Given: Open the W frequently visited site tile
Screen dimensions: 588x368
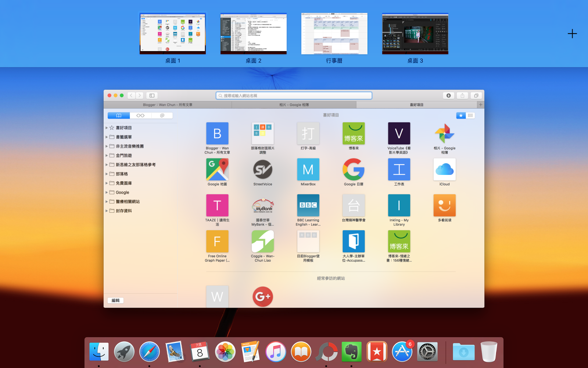Looking at the screenshot, I should click(x=217, y=296).
